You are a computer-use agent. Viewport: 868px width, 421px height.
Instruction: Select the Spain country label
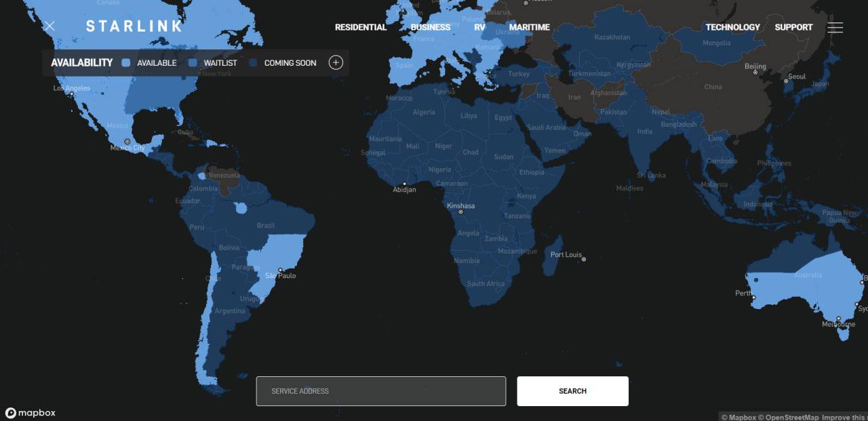pyautogui.click(x=404, y=66)
